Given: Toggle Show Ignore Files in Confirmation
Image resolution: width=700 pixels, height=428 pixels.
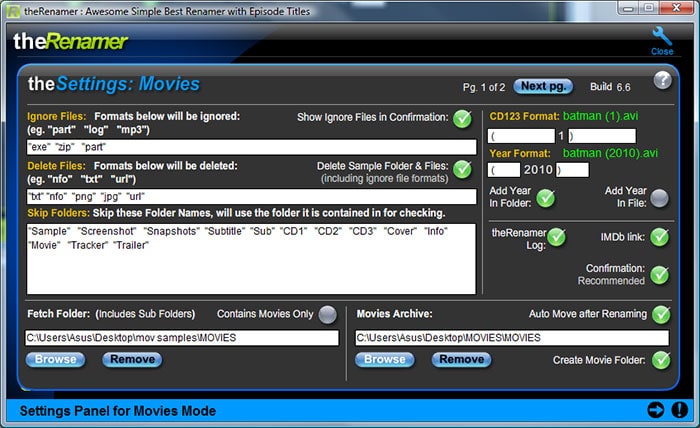Looking at the screenshot, I should click(x=462, y=119).
